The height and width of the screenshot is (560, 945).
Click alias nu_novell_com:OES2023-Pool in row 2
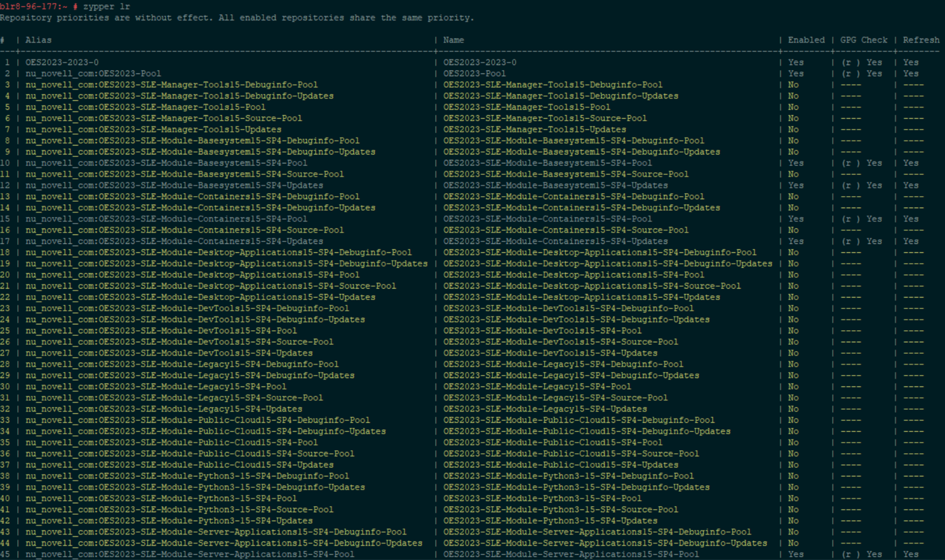click(x=93, y=73)
